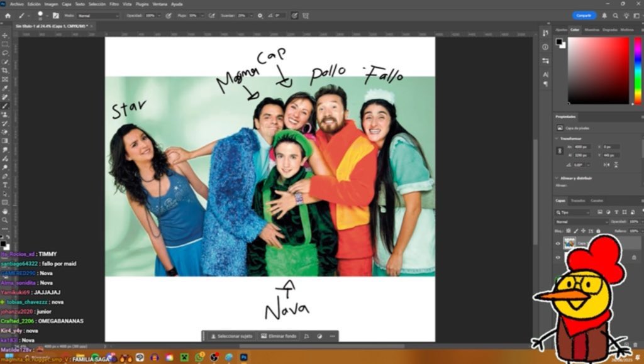Open the layer filter Tipo dropdown
Screen dimensions: 644x364
click(572, 212)
